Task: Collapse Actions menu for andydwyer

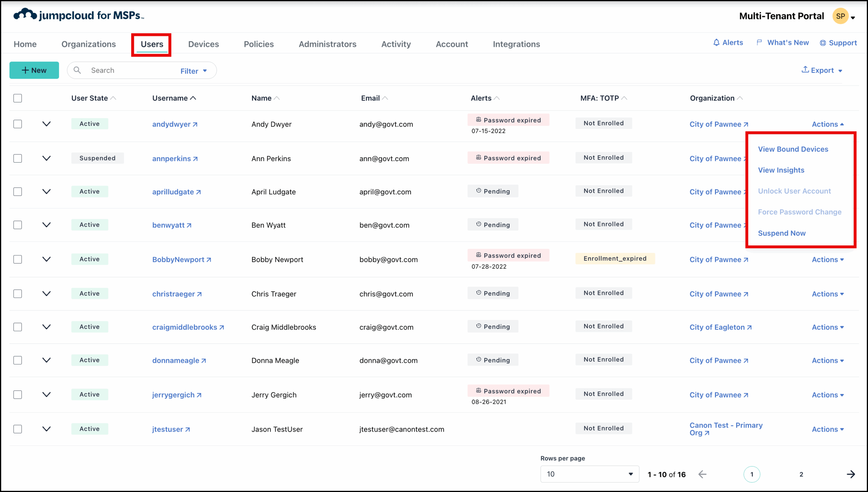Action: click(x=828, y=124)
